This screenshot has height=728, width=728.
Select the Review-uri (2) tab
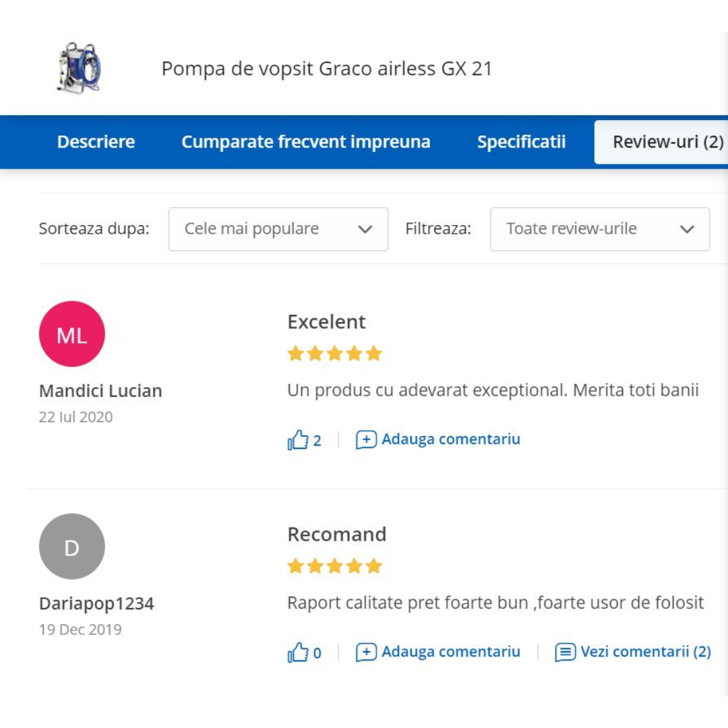pyautogui.click(x=667, y=142)
